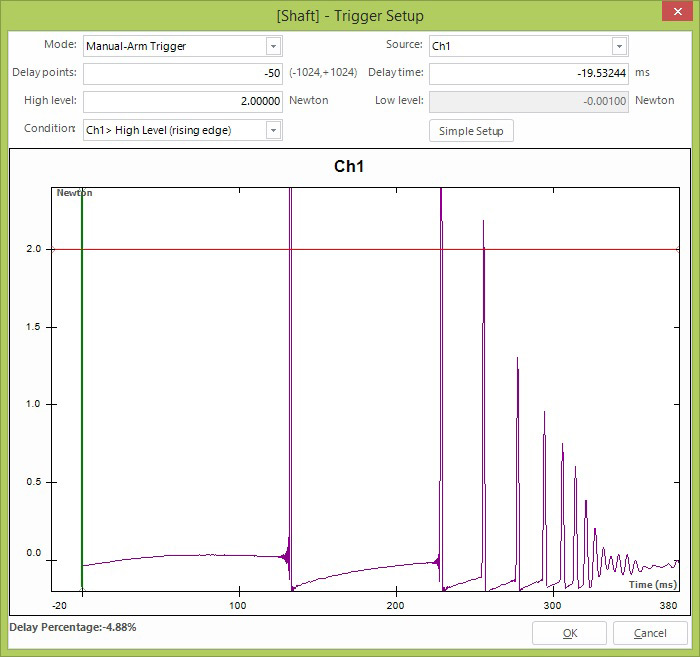Cancel the Trigger Setup dialog
The image size is (700, 657).
pos(650,633)
